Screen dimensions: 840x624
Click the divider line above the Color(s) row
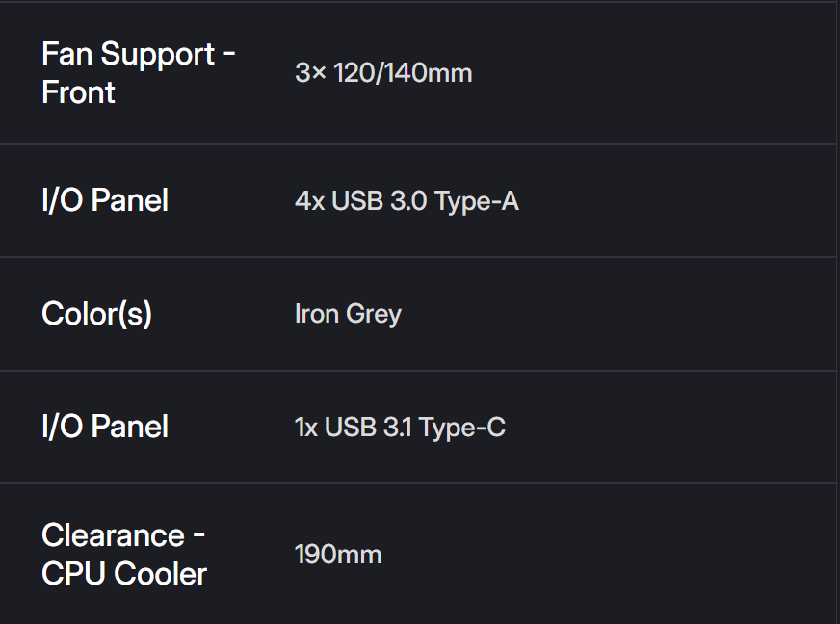(418, 257)
